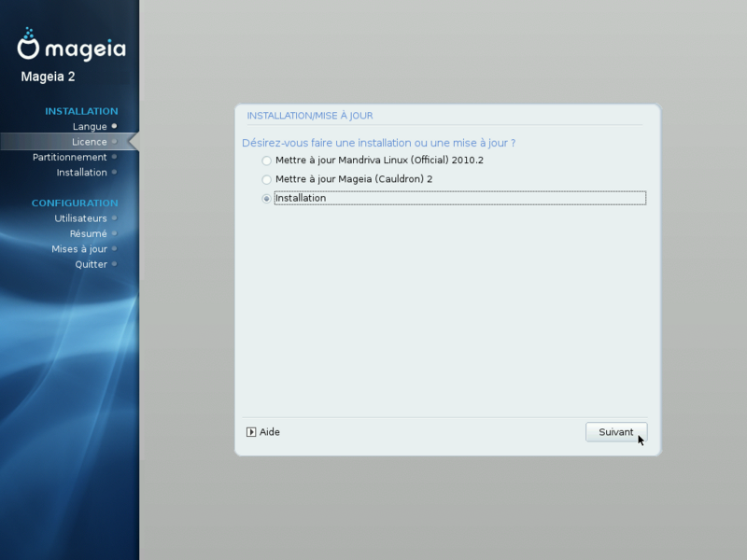The image size is (747, 560).
Task: Click the Mageia logo
Action: (72, 45)
